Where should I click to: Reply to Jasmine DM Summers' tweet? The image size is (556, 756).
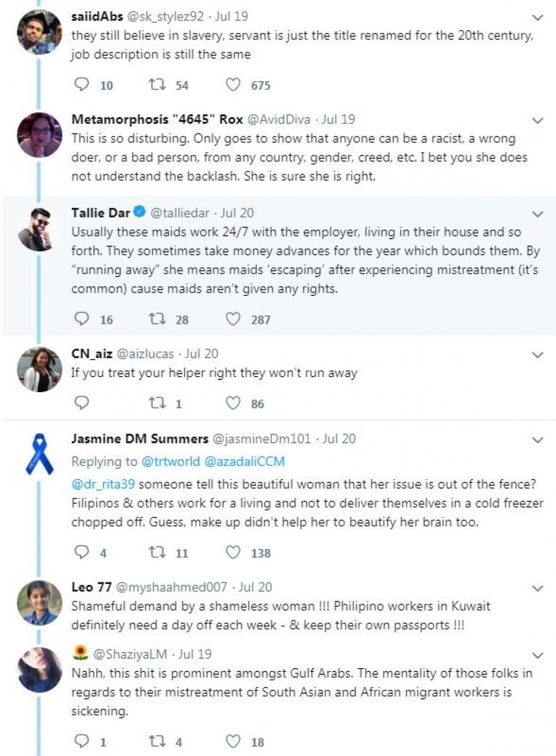[x=82, y=552]
